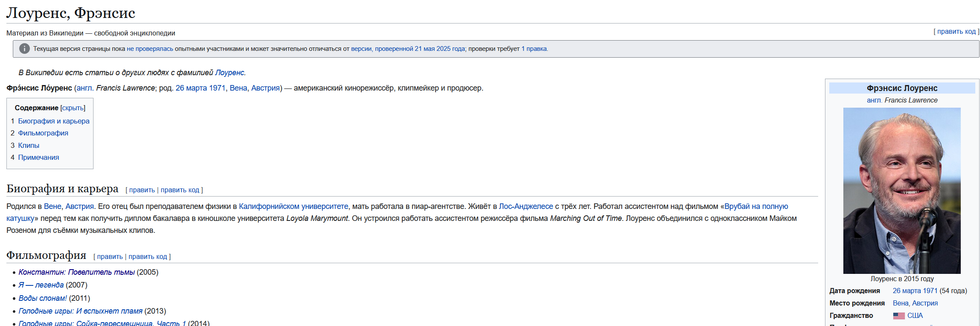Open Голодные игры: И вспыхнет пламя link
This screenshot has height=326, width=980.
(80, 311)
